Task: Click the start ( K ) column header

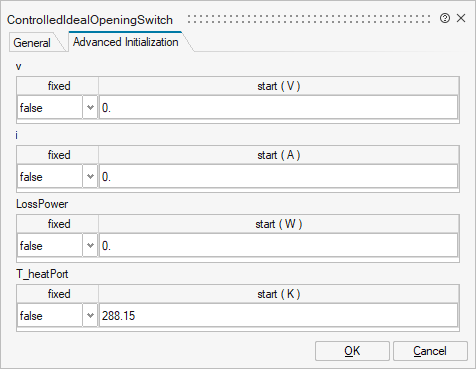Action: [279, 294]
